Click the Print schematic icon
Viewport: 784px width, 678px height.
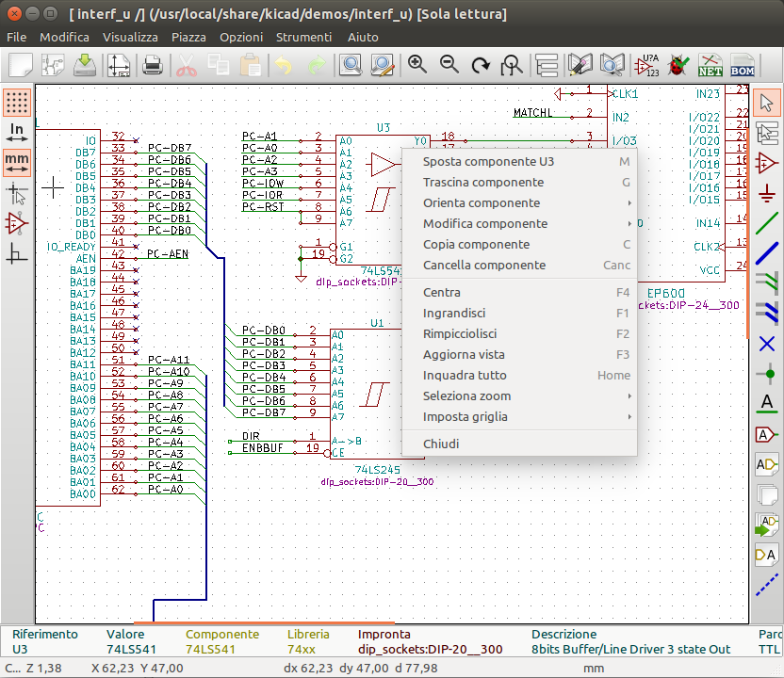point(153,65)
